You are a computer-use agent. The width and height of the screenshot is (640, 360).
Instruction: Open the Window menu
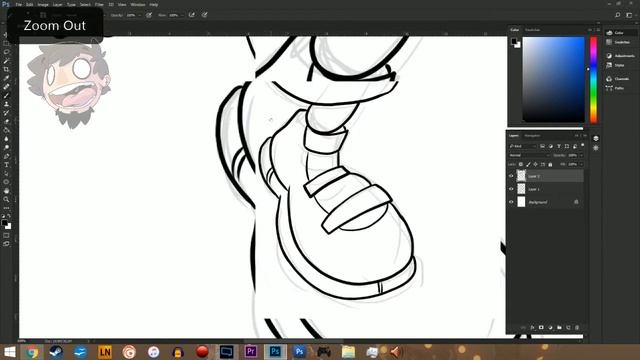[138, 4]
